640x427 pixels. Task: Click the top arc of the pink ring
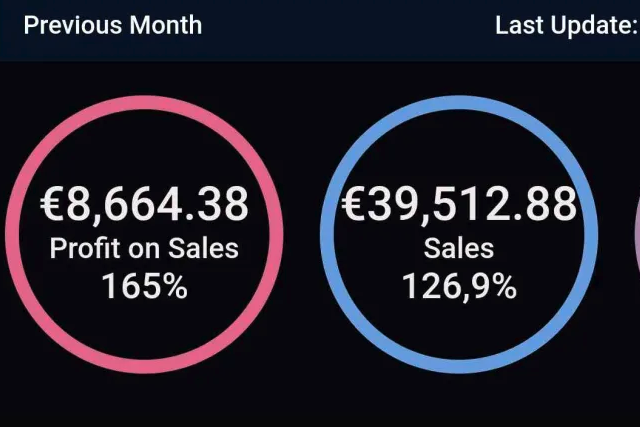point(144,102)
